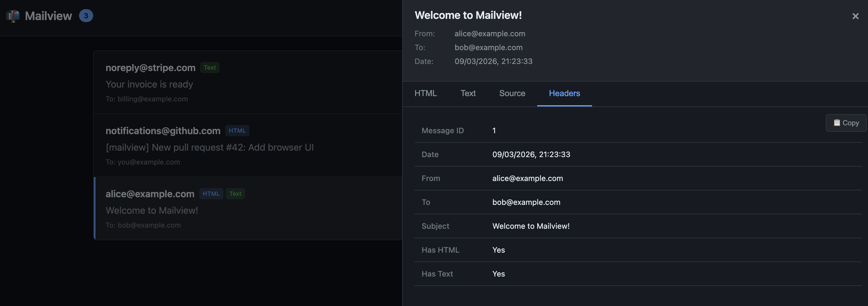Image resolution: width=868 pixels, height=306 pixels.
Task: Close the email detail panel
Action: click(x=855, y=16)
